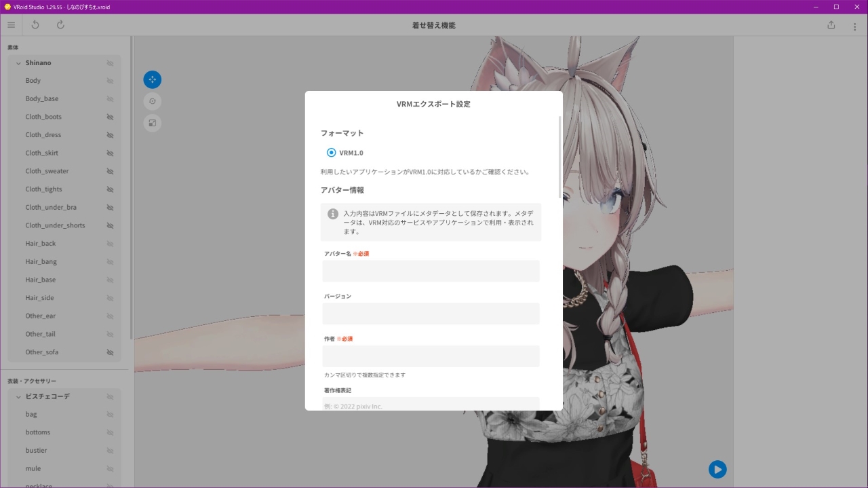
Task: Open the export share icon
Action: (831, 25)
